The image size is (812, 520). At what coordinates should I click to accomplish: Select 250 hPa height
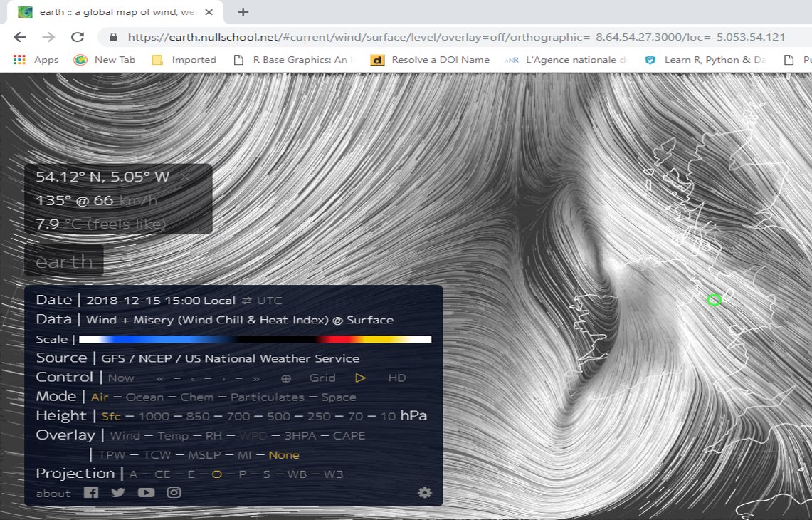(319, 416)
